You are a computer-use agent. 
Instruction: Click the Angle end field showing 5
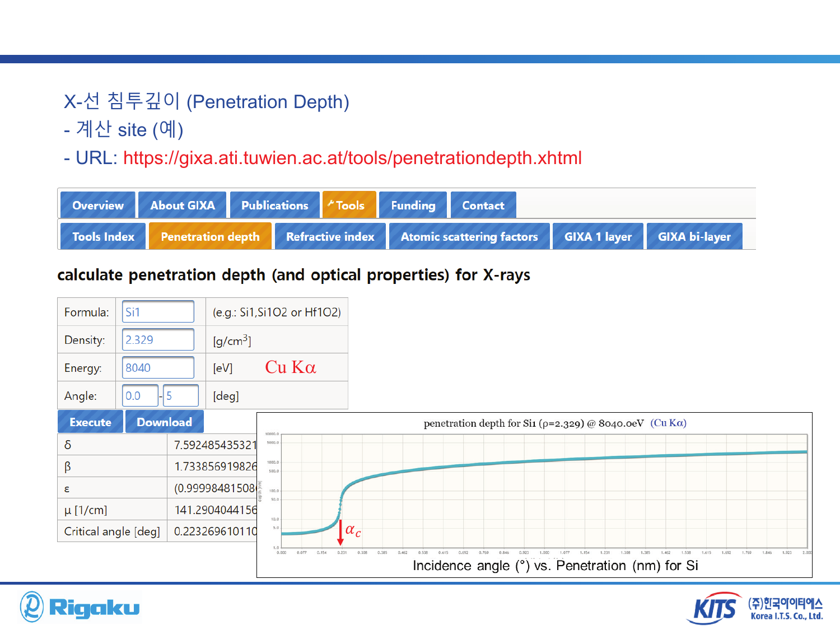pyautogui.click(x=181, y=396)
